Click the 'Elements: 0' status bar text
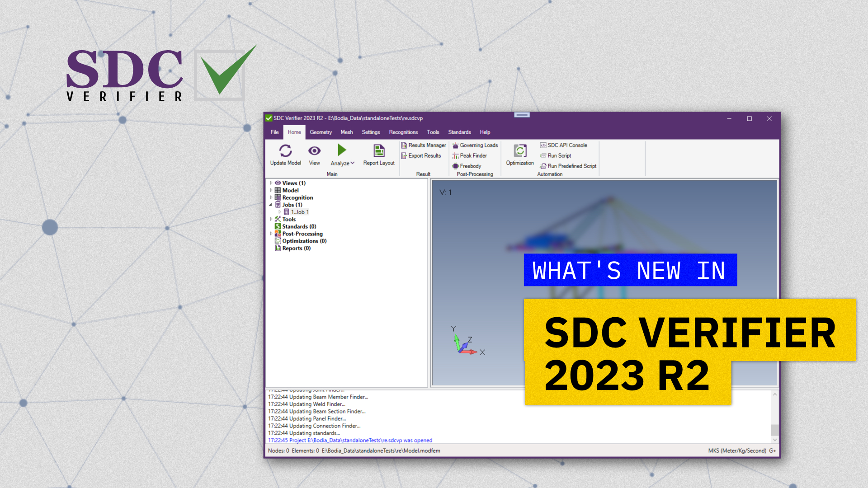This screenshot has width=868, height=488. click(x=305, y=450)
